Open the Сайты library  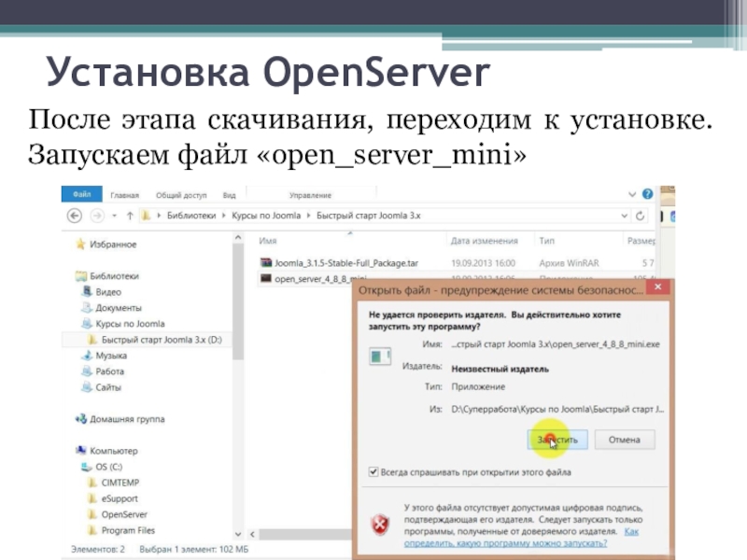point(108,387)
